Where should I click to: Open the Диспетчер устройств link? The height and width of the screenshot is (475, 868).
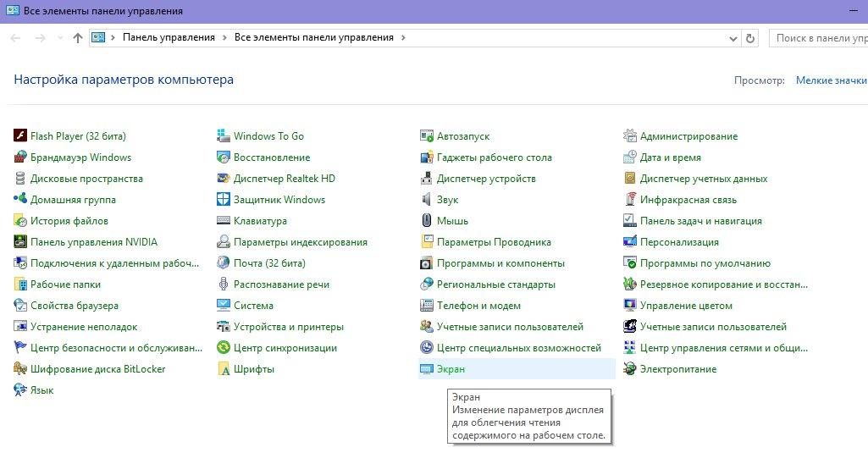[x=486, y=179]
